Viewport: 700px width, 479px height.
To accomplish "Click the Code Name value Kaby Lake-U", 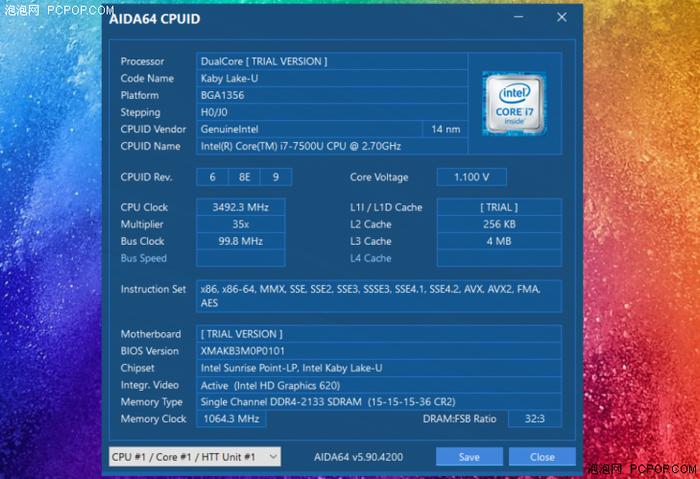I will (x=332, y=78).
